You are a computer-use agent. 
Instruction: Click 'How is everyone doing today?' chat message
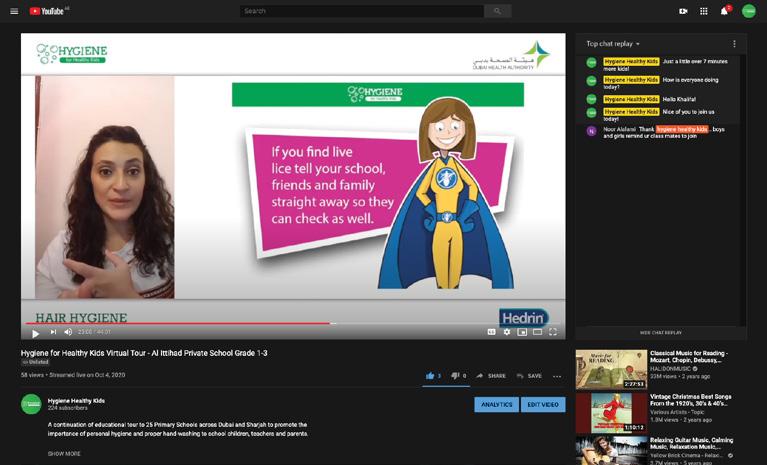(661, 83)
